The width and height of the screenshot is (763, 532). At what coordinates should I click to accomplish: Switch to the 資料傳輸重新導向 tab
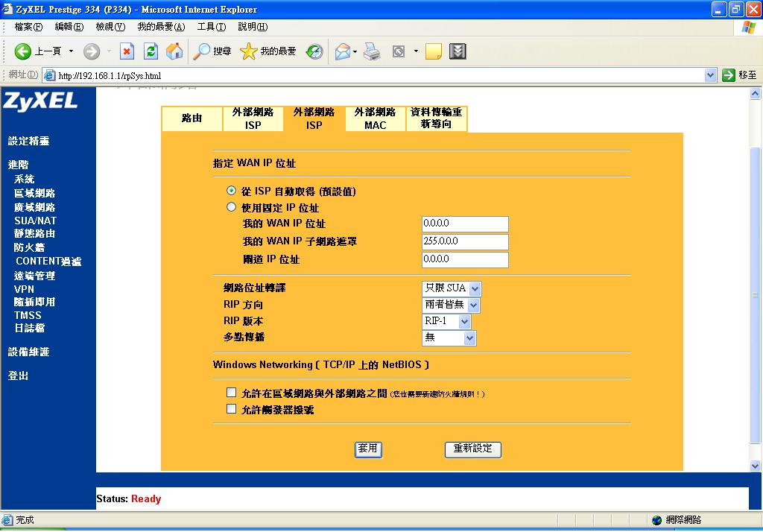tap(437, 118)
